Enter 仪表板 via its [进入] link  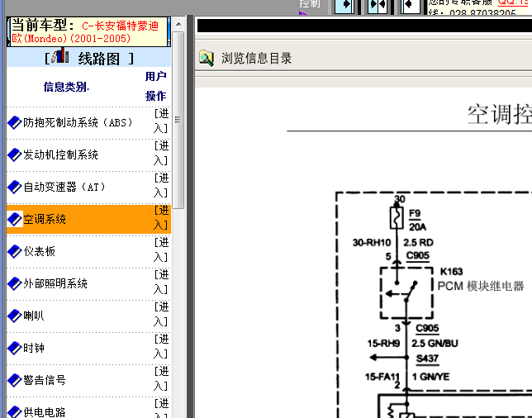(x=161, y=249)
